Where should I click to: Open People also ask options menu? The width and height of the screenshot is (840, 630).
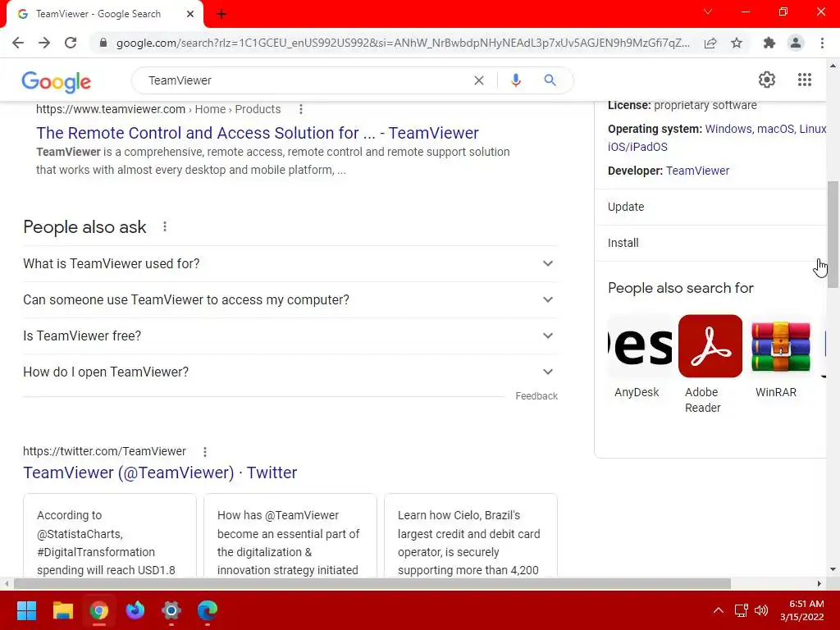point(165,226)
